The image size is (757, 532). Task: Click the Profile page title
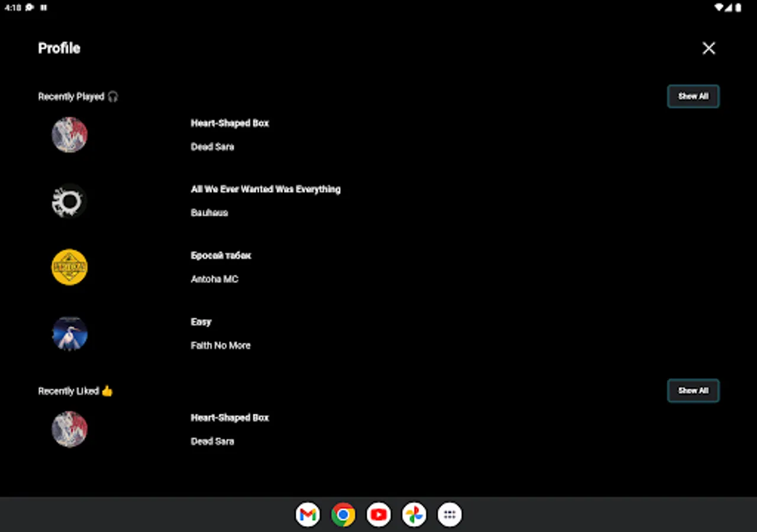(59, 48)
